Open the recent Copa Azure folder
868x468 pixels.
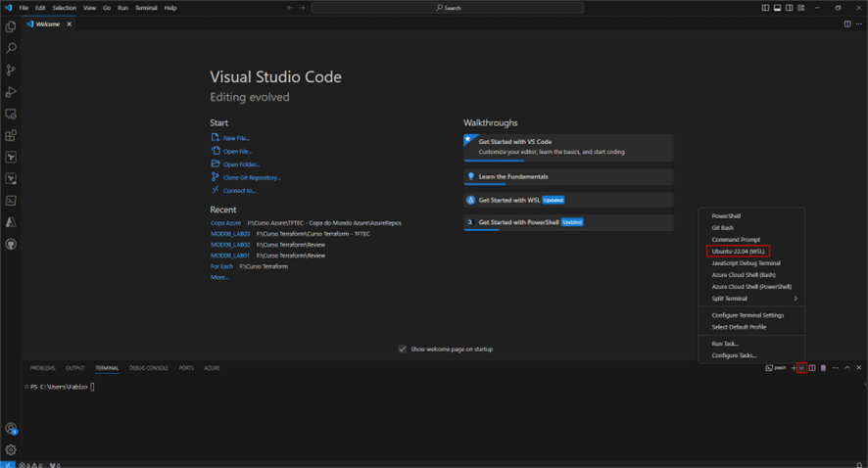pos(225,223)
